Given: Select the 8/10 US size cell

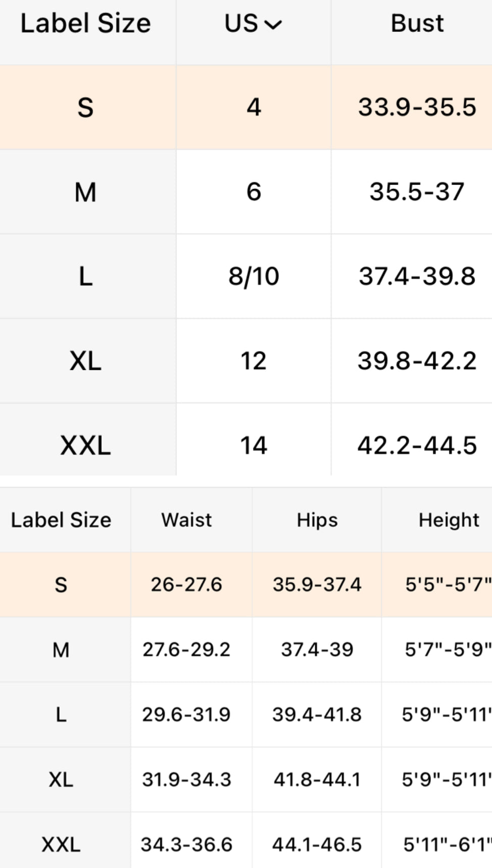Looking at the screenshot, I should (x=254, y=276).
